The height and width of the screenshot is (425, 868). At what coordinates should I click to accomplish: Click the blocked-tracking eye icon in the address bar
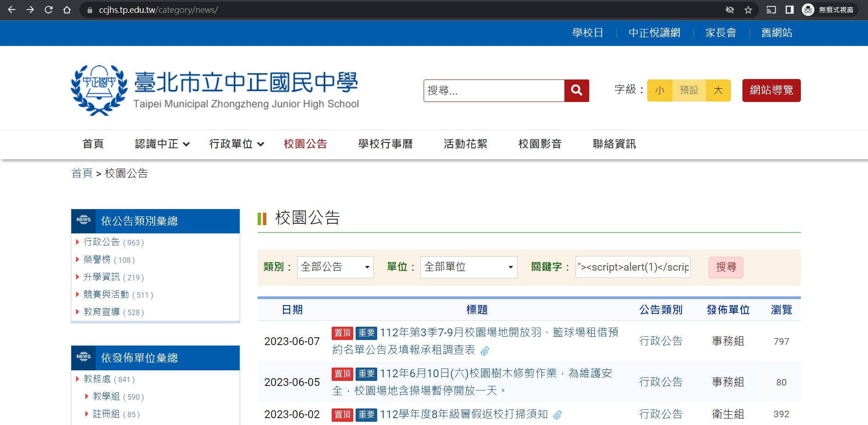pos(730,10)
